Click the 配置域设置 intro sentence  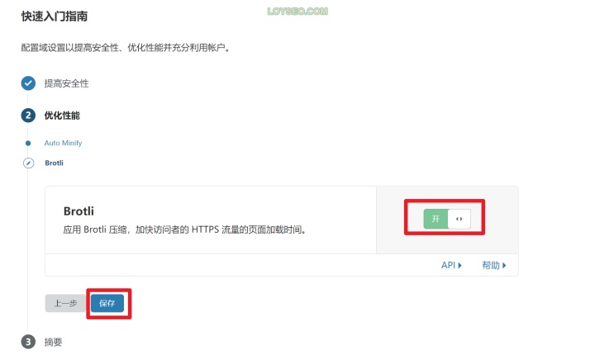point(126,47)
